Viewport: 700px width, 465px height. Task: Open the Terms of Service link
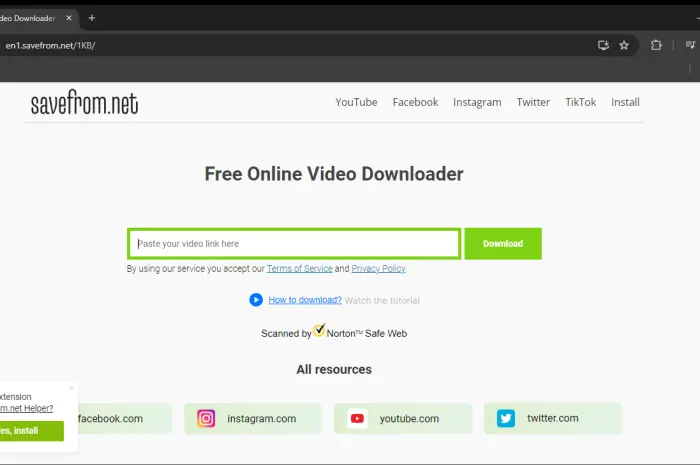(300, 269)
